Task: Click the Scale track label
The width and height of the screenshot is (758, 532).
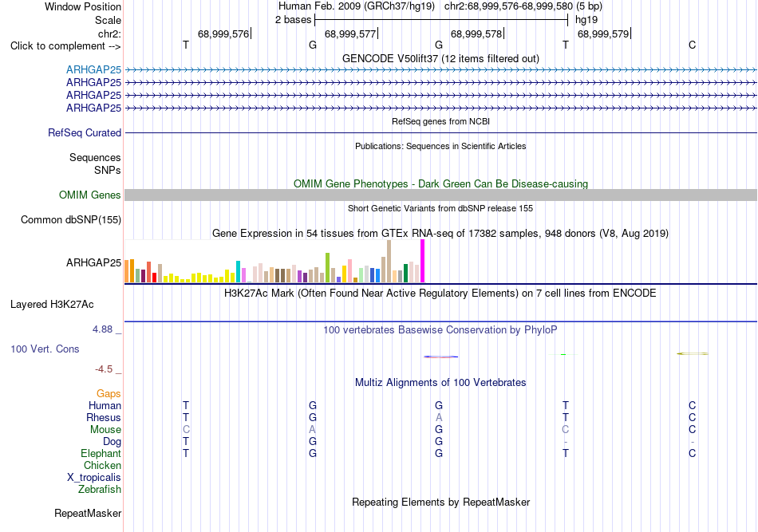Action: point(108,20)
